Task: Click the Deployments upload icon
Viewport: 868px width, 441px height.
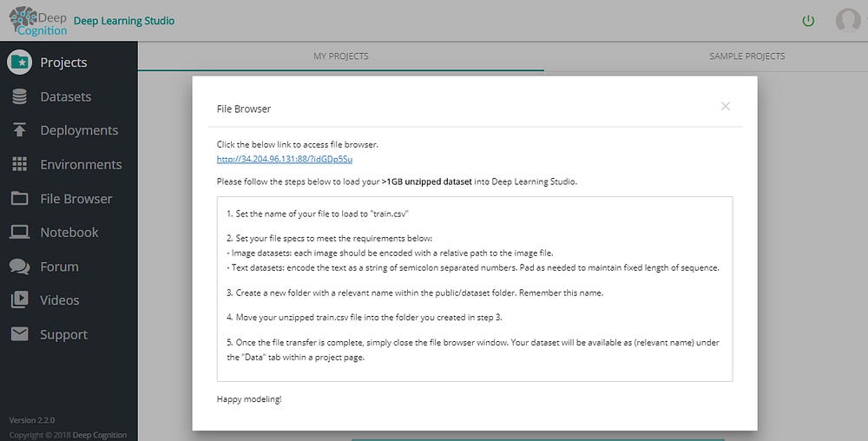Action: click(x=19, y=130)
